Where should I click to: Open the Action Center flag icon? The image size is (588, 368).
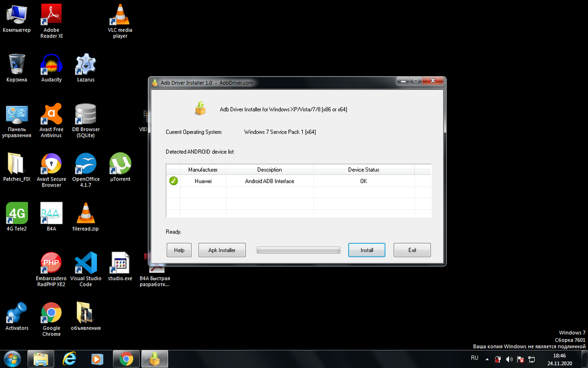click(x=520, y=360)
